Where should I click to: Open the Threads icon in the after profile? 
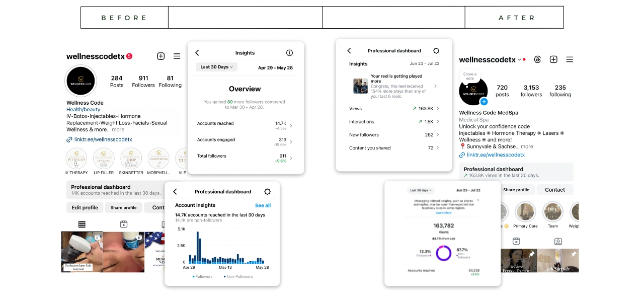(537, 59)
